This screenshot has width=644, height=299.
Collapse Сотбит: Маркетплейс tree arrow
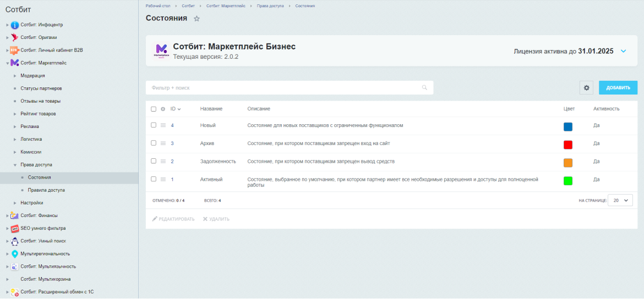point(7,63)
